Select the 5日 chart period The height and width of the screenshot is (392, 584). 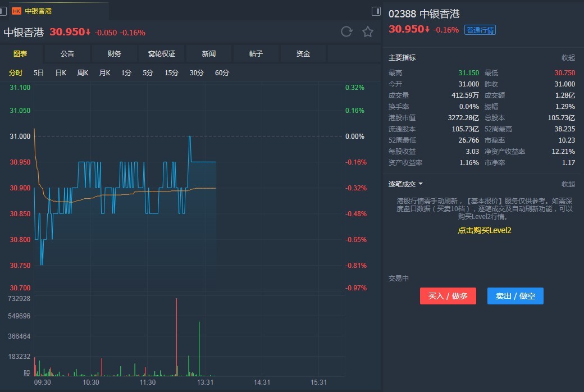(39, 72)
